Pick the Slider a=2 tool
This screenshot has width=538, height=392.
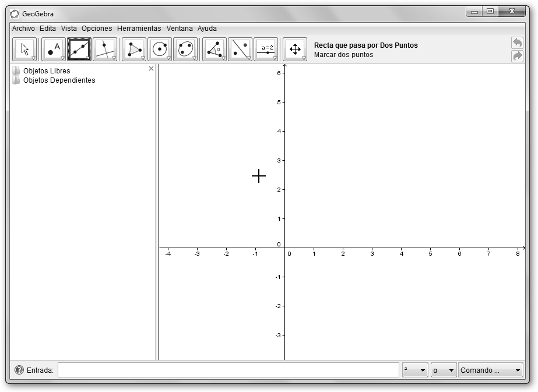coord(266,50)
